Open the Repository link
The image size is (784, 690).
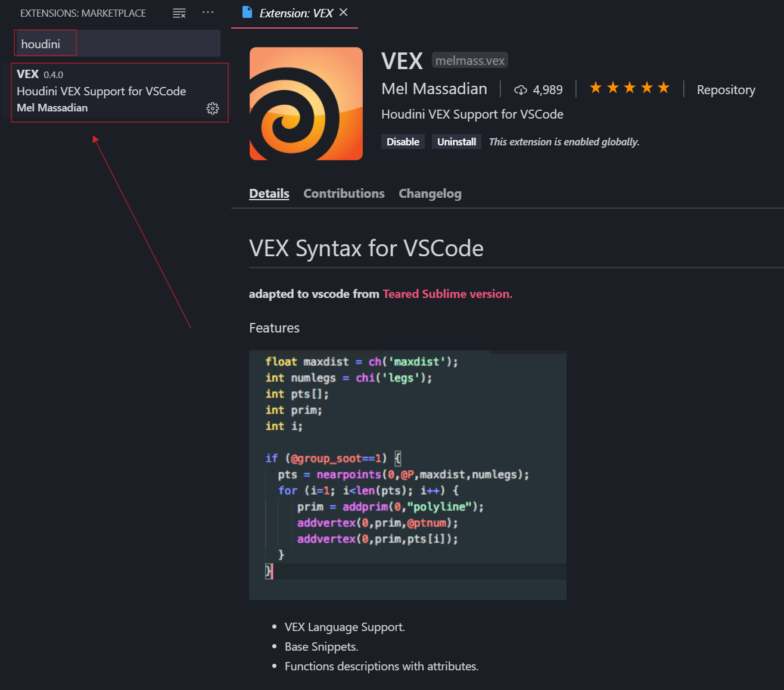pyautogui.click(x=726, y=90)
